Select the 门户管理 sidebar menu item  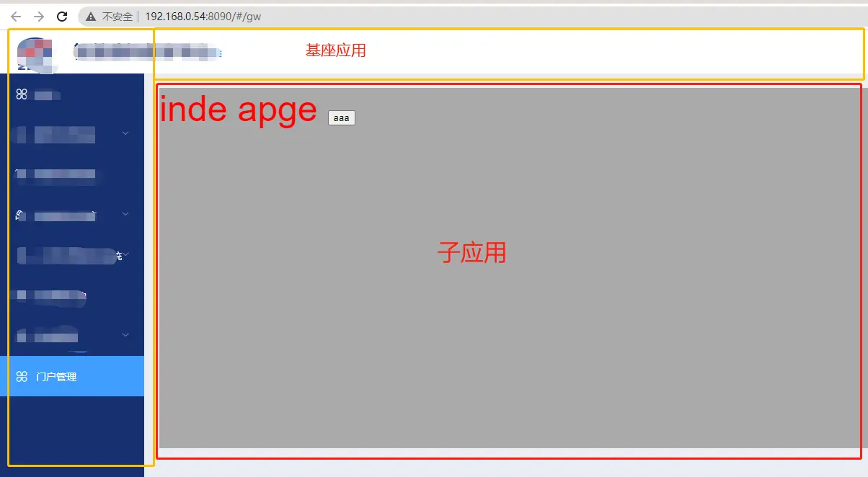click(72, 376)
